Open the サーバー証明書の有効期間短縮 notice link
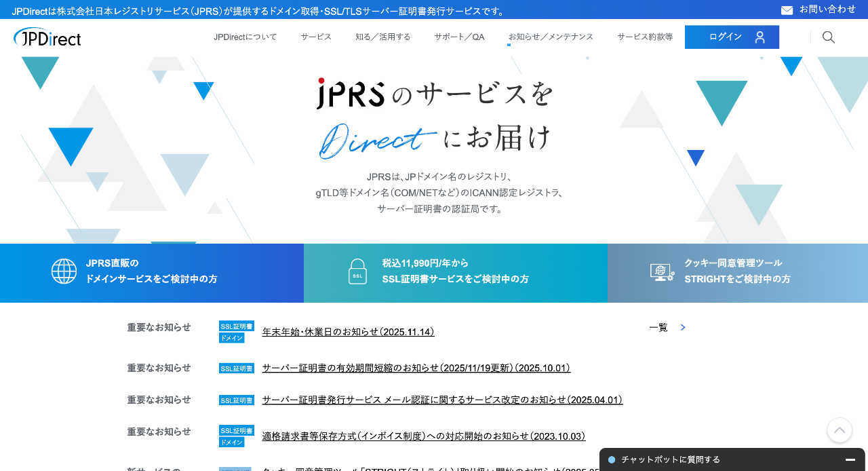Screen dimensions: 868x471 point(416,368)
